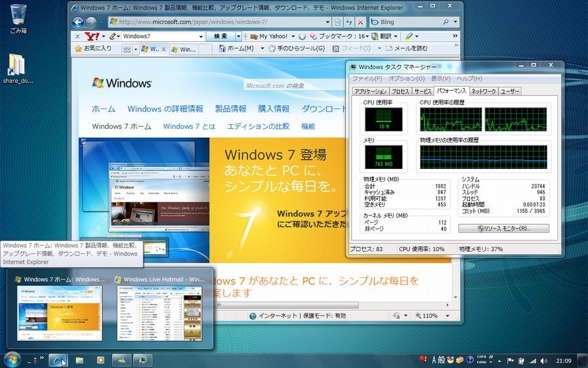
Task: Click the IE back navigation button
Action: tap(77, 22)
